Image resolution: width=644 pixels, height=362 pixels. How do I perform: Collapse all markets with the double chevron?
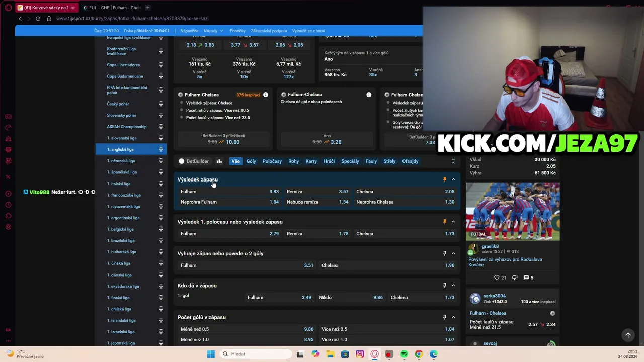[x=453, y=161]
